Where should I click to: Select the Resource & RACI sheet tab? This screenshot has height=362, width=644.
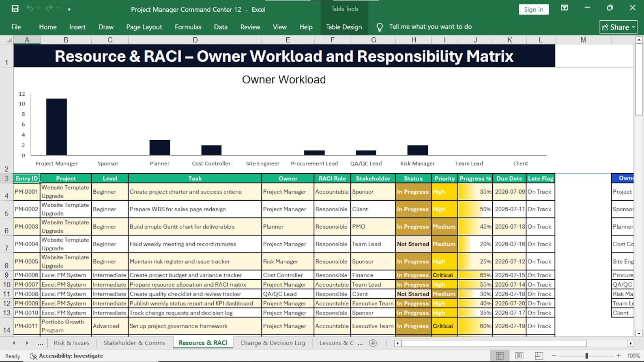click(x=203, y=343)
